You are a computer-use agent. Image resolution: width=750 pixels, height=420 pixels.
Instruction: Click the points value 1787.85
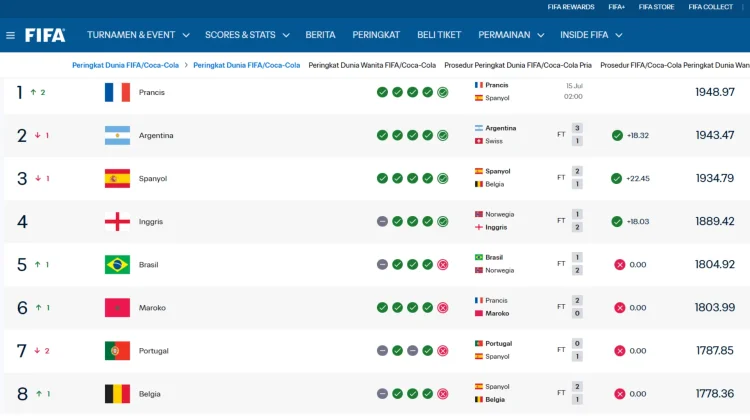pyautogui.click(x=715, y=351)
